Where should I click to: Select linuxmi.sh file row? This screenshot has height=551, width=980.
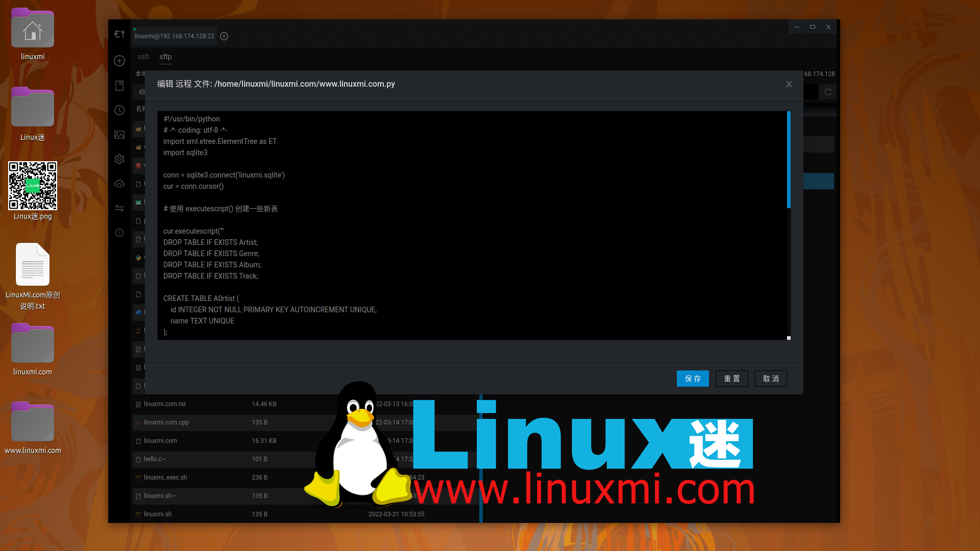[306, 514]
